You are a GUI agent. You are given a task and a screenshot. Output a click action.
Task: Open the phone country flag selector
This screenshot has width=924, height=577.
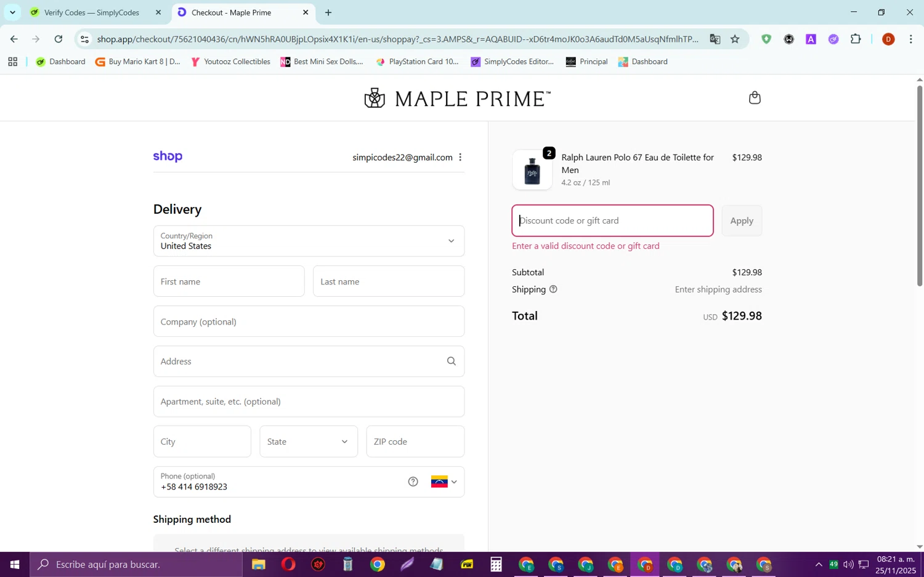point(444,482)
